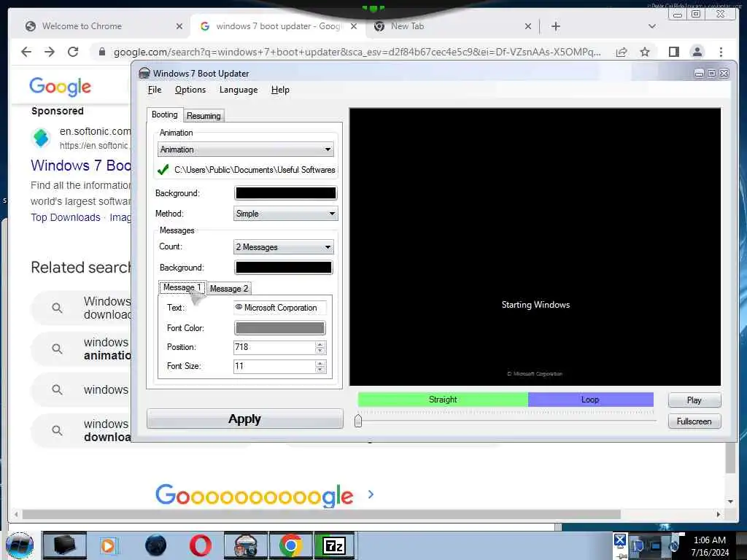Open the Chrome profile avatar icon

pos(697,52)
